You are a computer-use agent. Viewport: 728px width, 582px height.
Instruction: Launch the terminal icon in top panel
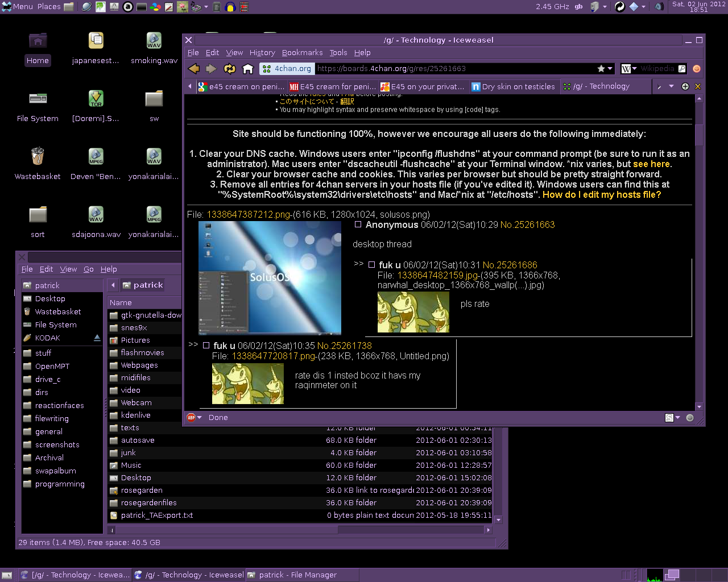[141, 7]
